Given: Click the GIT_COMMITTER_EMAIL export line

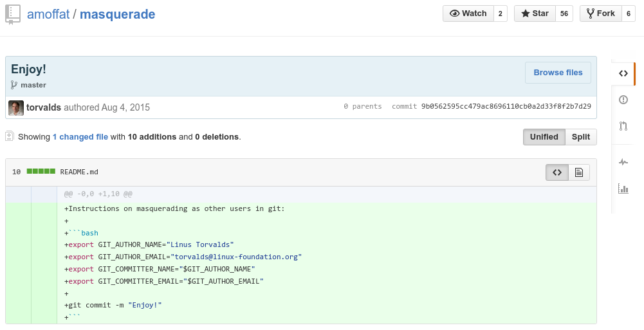Looking at the screenshot, I should [164, 282].
